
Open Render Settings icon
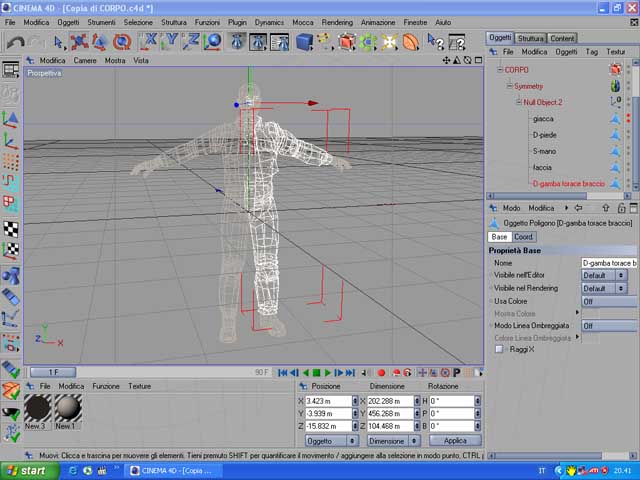click(x=280, y=42)
